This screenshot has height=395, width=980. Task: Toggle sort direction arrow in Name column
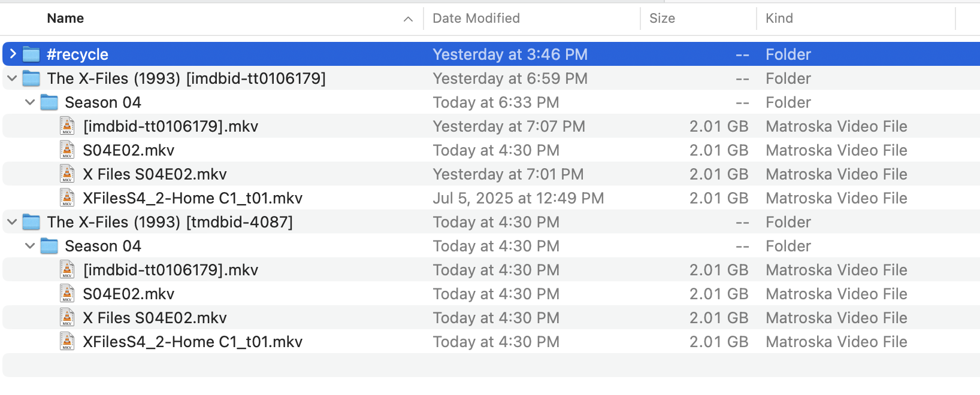pos(408,19)
